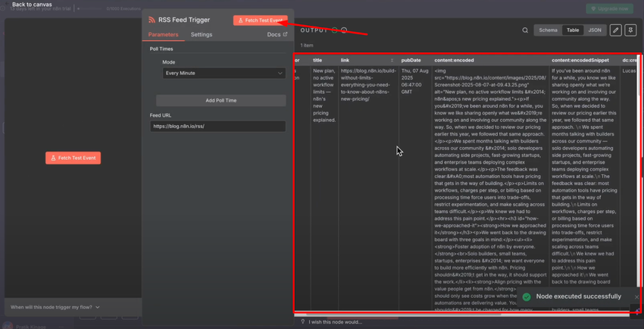This screenshot has height=329, width=644.
Task: Click Back to canvas
Action: (30, 5)
